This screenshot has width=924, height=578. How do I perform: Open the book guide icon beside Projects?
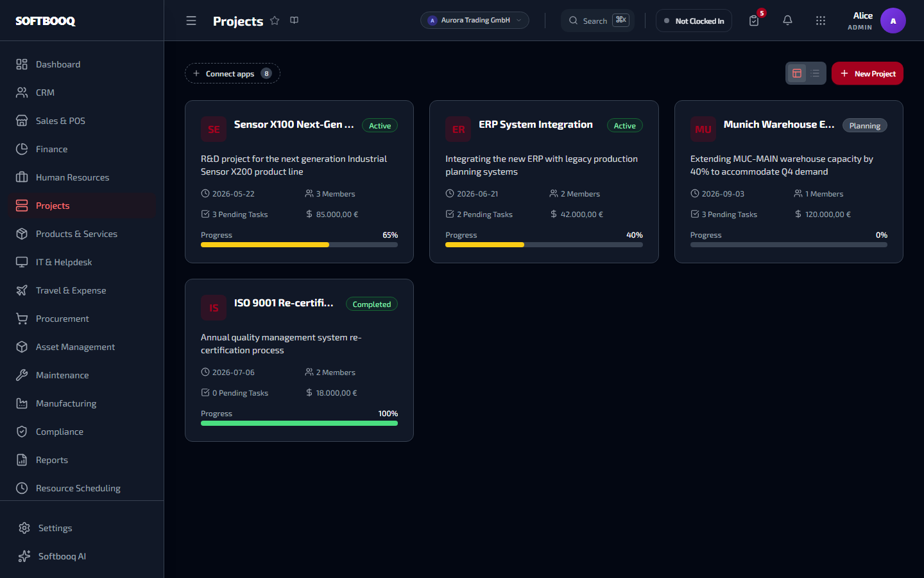pyautogui.click(x=295, y=21)
